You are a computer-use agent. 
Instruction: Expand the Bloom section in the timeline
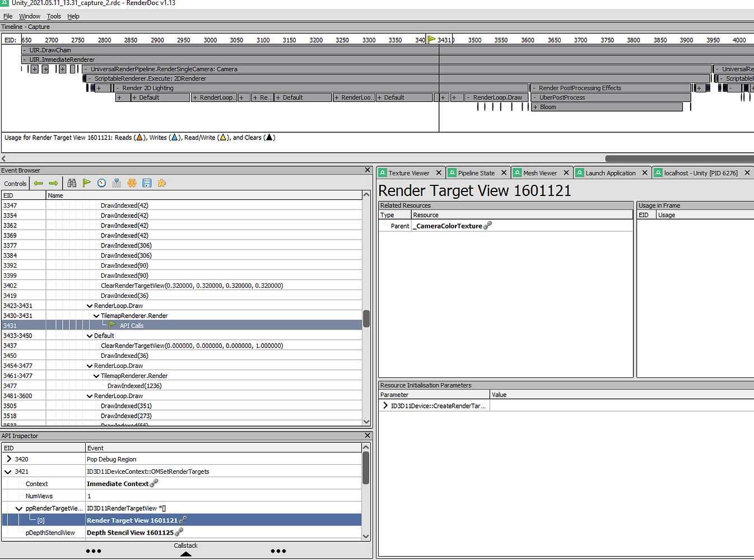click(535, 107)
